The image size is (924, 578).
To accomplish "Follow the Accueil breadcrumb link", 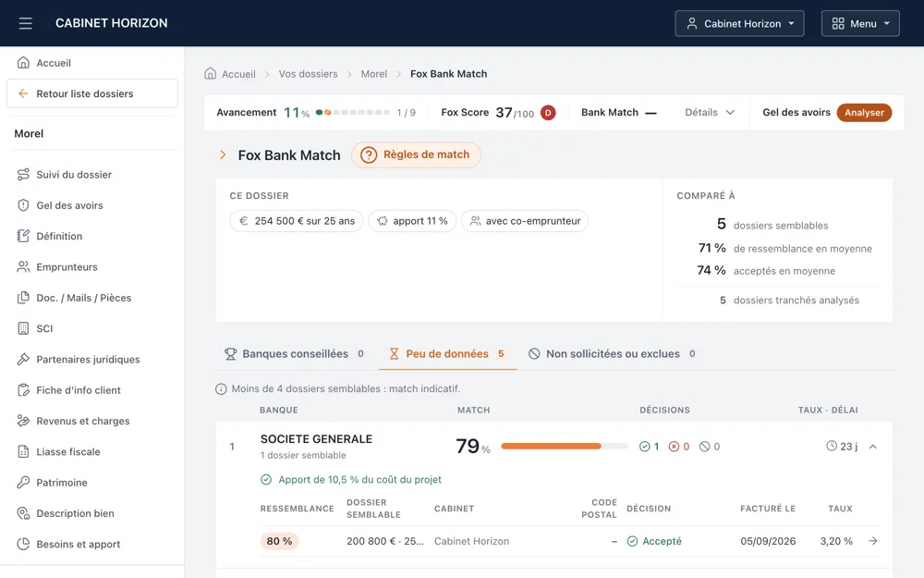I will tap(238, 74).
